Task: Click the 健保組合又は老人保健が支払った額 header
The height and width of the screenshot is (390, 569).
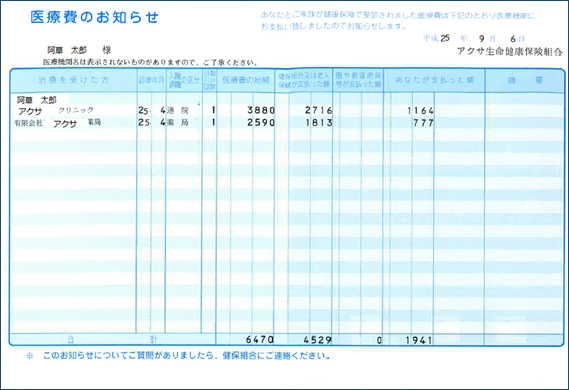Action: pos(304,80)
